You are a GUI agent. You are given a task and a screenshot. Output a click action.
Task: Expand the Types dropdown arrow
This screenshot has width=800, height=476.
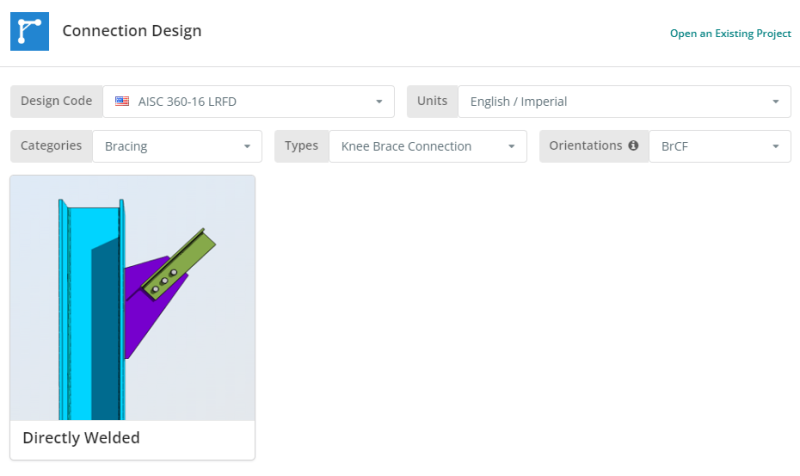click(x=511, y=147)
